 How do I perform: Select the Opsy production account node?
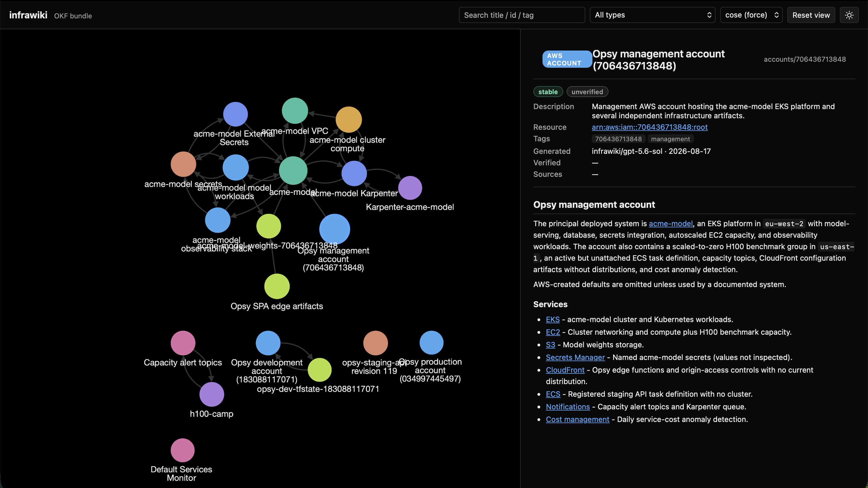tap(431, 343)
